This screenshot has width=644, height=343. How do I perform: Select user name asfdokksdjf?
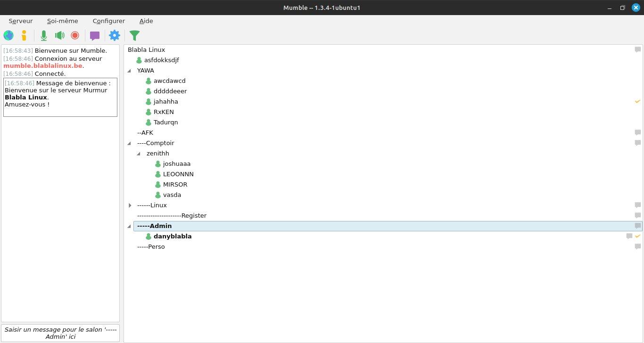[x=162, y=60]
